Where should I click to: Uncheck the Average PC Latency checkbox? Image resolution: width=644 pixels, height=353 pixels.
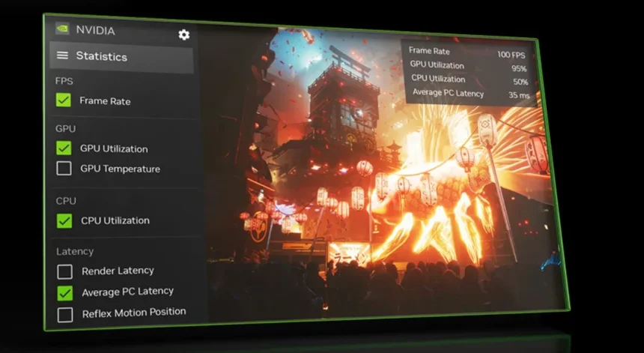(65, 292)
